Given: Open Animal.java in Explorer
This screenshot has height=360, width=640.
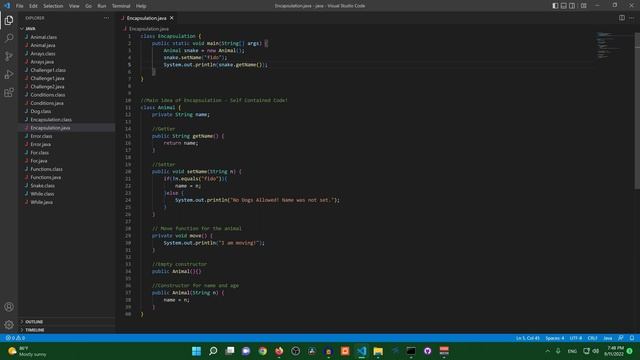Looking at the screenshot, I should pyautogui.click(x=43, y=45).
